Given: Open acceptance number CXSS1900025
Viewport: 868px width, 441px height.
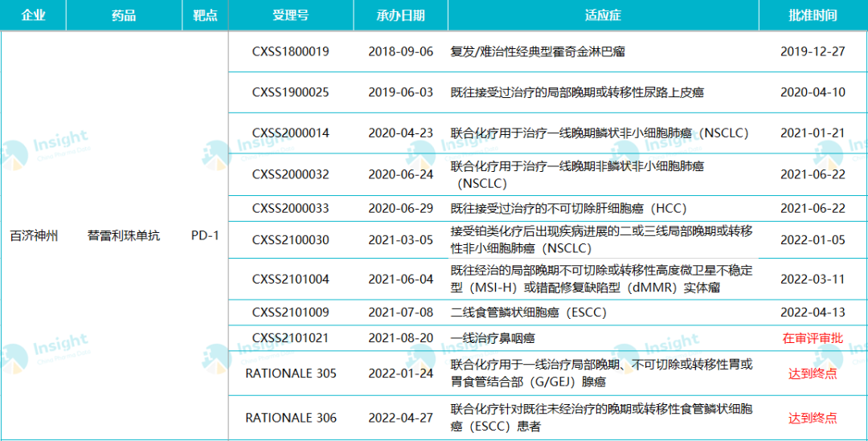Looking at the screenshot, I should coord(290,92).
